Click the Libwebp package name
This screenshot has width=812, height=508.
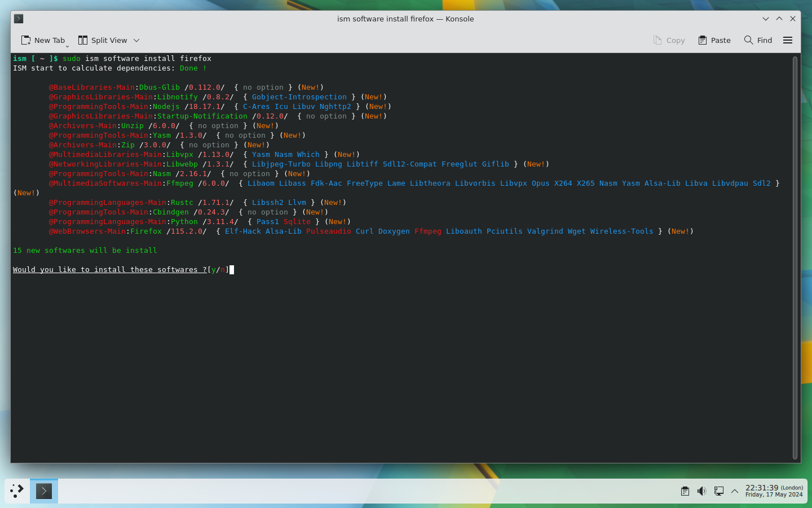[182, 164]
